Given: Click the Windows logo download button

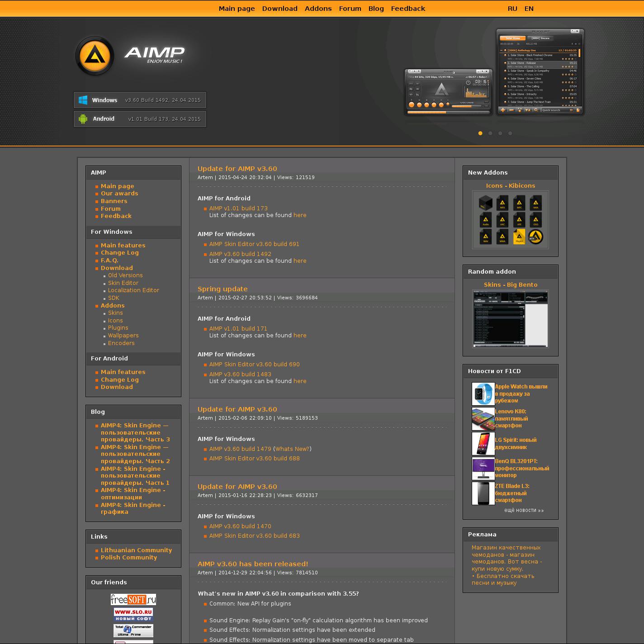Looking at the screenshot, I should coord(140,100).
